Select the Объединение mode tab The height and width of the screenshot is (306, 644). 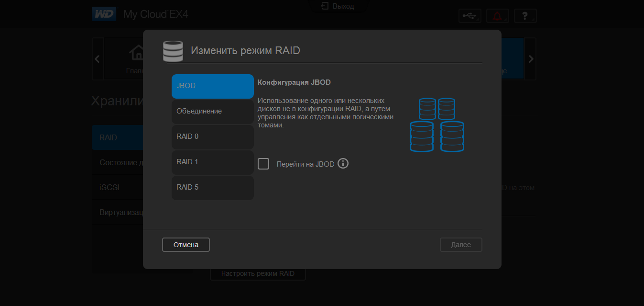pos(212,112)
